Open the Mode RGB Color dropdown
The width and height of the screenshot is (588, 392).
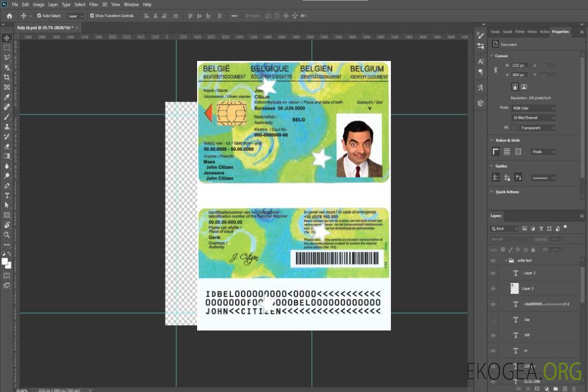click(533, 108)
